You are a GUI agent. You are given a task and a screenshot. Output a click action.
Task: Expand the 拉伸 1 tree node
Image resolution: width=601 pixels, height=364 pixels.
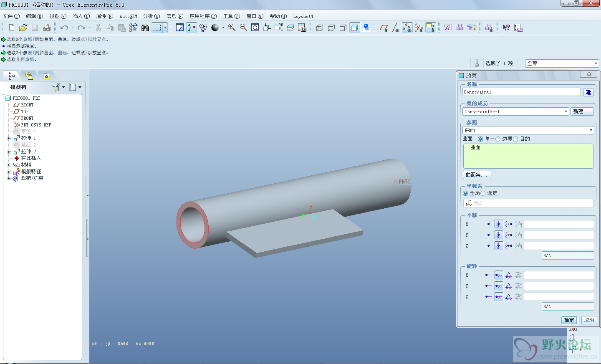9,138
